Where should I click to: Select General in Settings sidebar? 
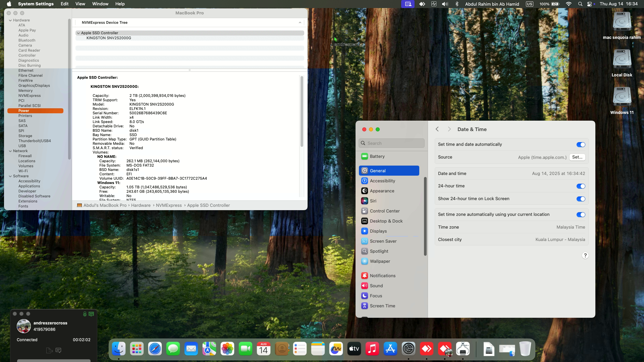pyautogui.click(x=389, y=171)
